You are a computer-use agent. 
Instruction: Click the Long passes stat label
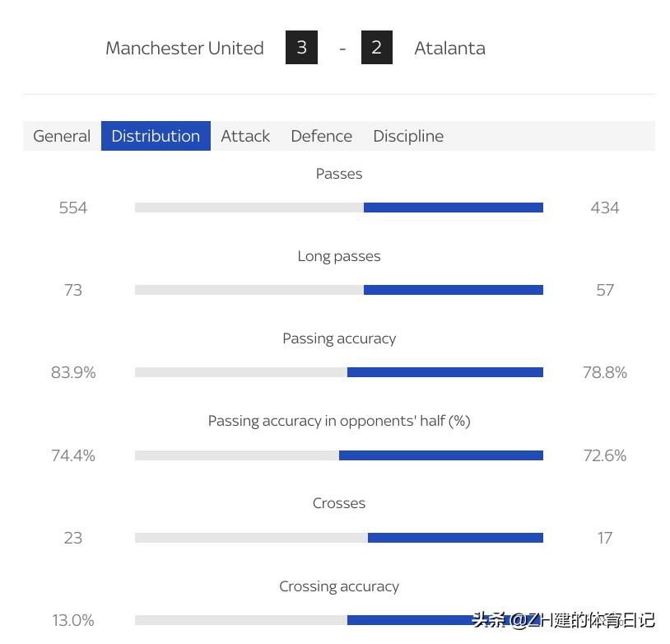pyautogui.click(x=339, y=256)
